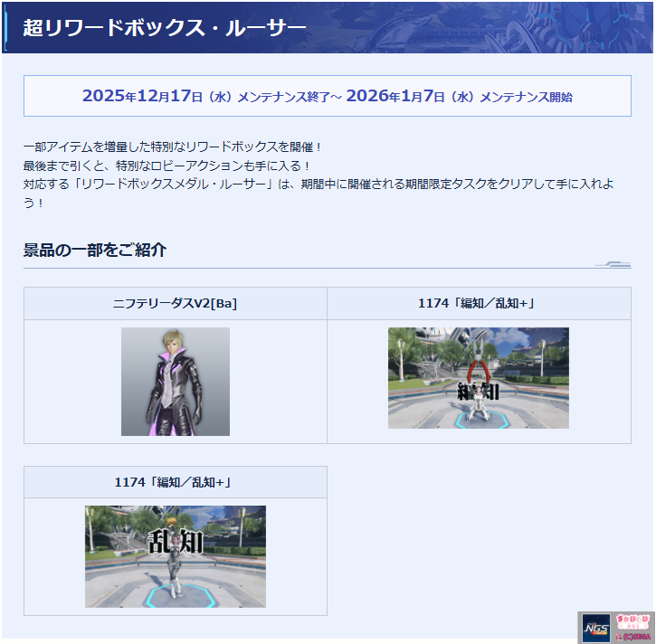
Task: Click the 景品の一部をご紹介 section heading
Action: point(94,251)
